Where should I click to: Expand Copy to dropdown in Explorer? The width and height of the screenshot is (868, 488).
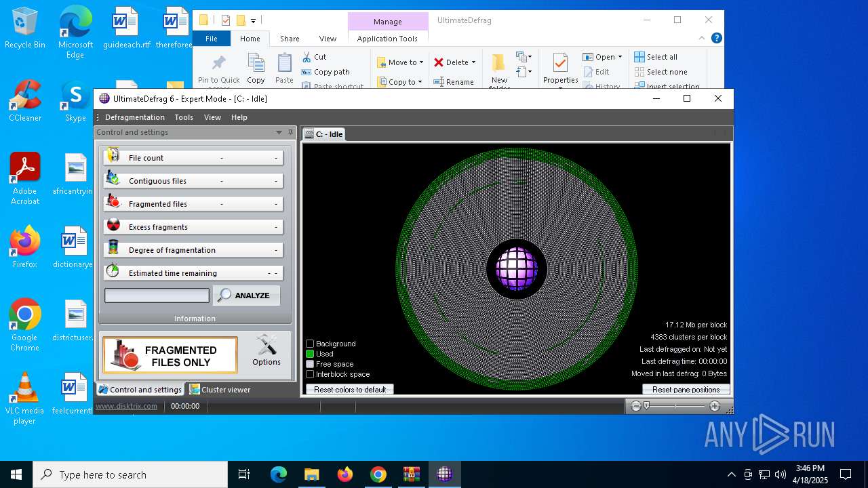point(421,82)
